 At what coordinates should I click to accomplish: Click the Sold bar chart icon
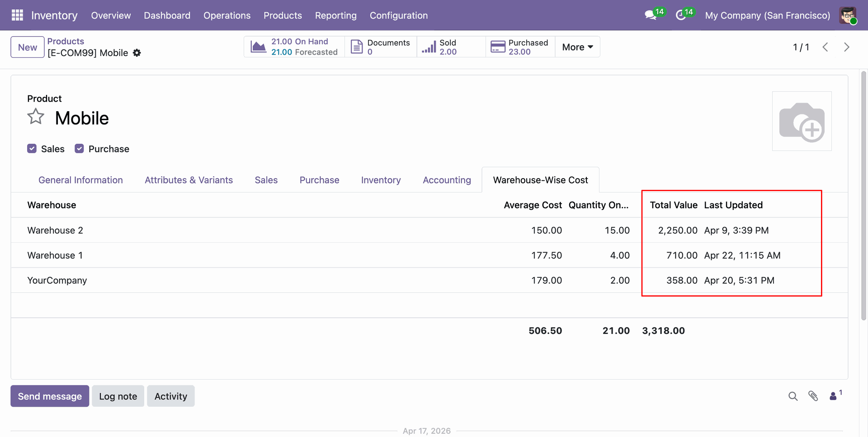click(429, 47)
